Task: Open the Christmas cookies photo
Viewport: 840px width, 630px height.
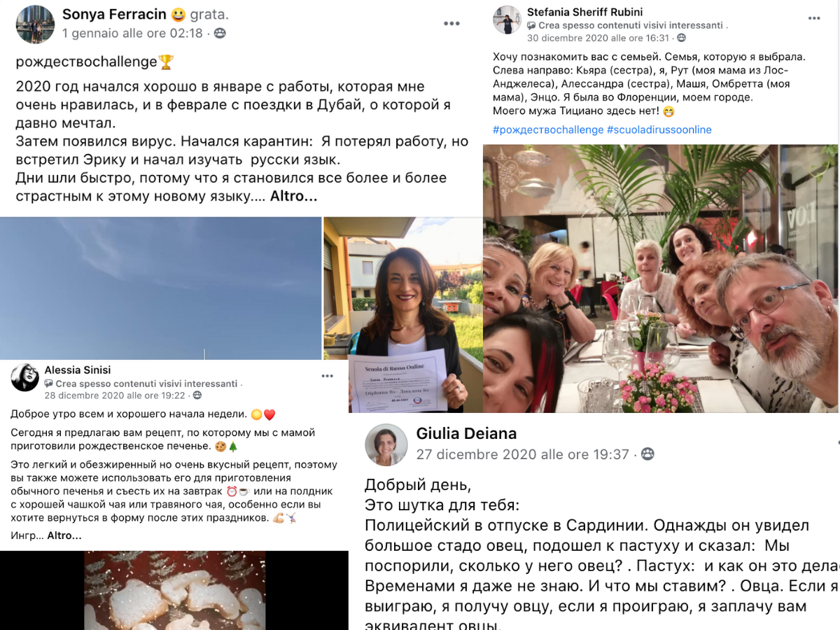Action: [174, 590]
